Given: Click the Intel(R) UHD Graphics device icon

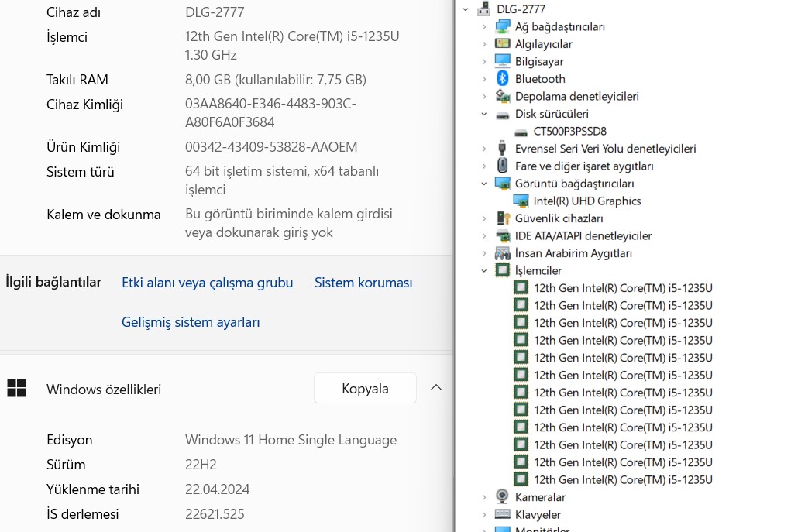Looking at the screenshot, I should [x=521, y=201].
